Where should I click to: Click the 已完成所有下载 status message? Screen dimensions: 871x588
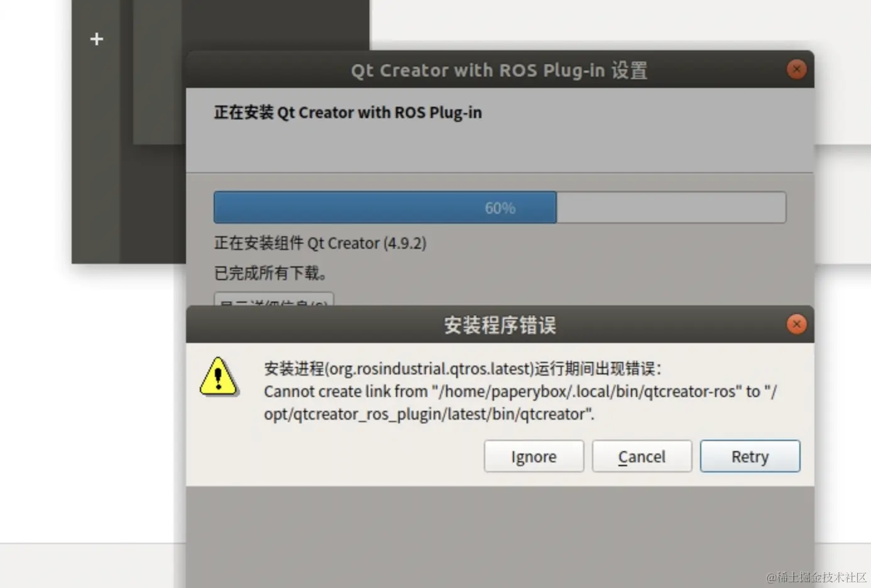coord(270,273)
